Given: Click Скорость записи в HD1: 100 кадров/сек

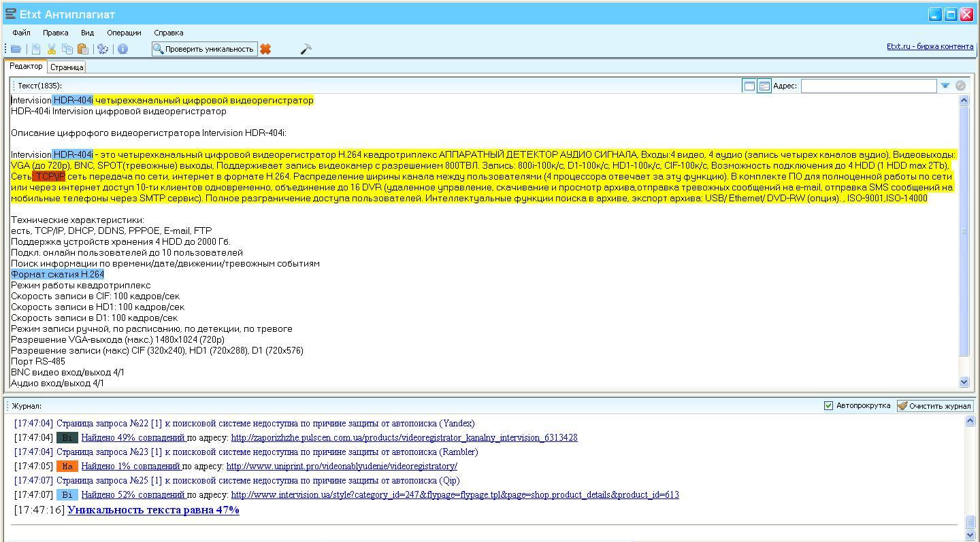Looking at the screenshot, I should click(97, 307).
